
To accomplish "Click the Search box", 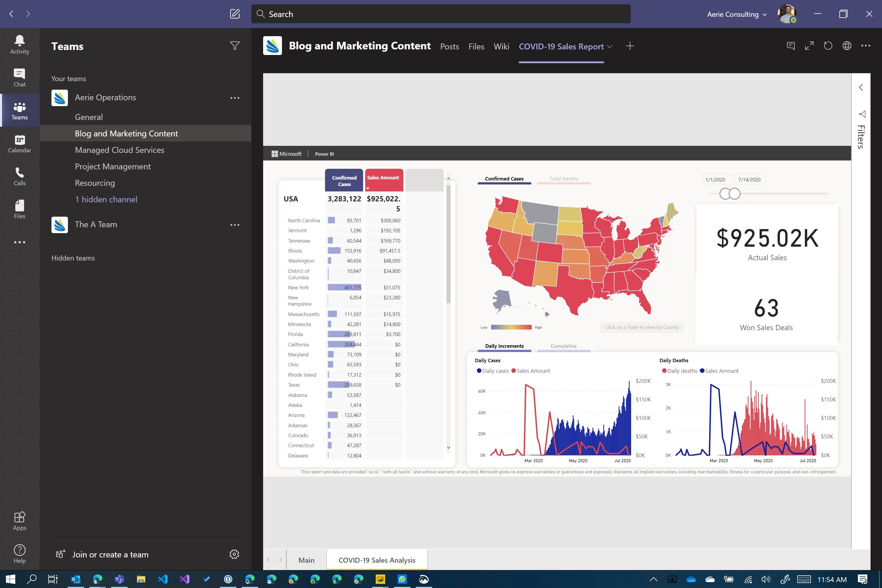I will [441, 14].
